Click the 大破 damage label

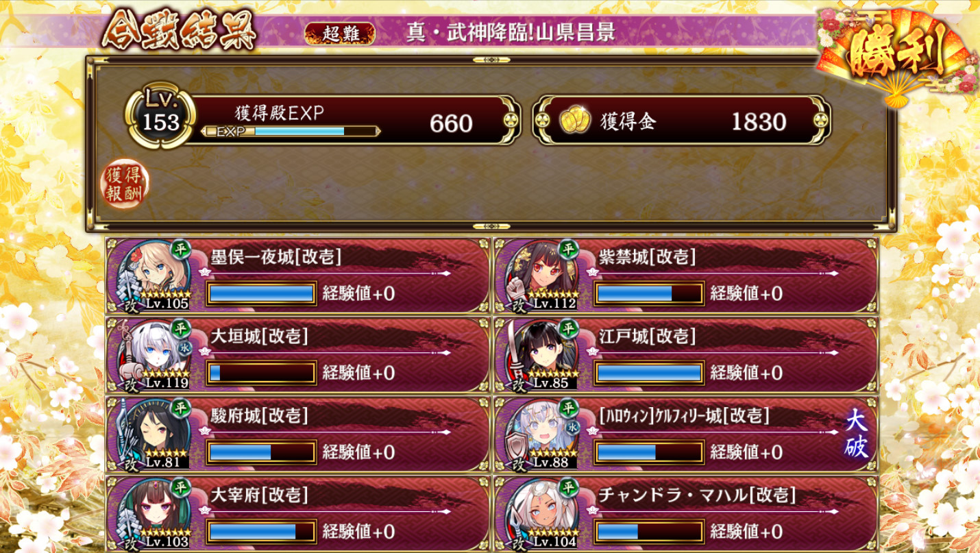(857, 434)
